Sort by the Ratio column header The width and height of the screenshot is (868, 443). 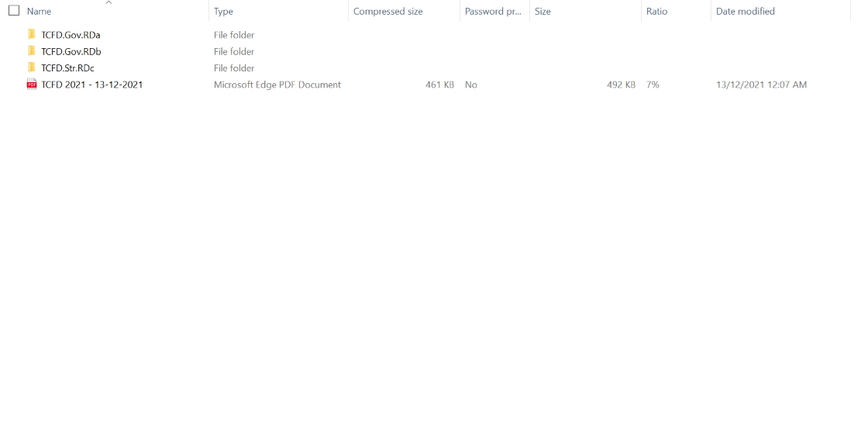tap(656, 11)
